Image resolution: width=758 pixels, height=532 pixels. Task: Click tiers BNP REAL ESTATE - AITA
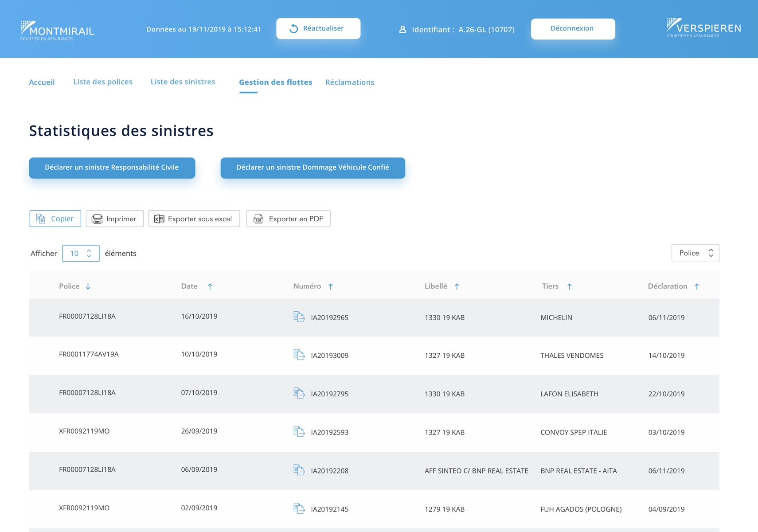[x=579, y=471]
